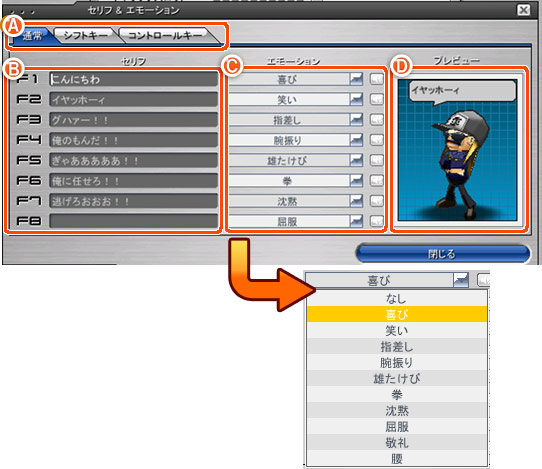The height and width of the screenshot is (469, 542).
Task: Select 腰 from the emotion list
Action: click(397, 459)
